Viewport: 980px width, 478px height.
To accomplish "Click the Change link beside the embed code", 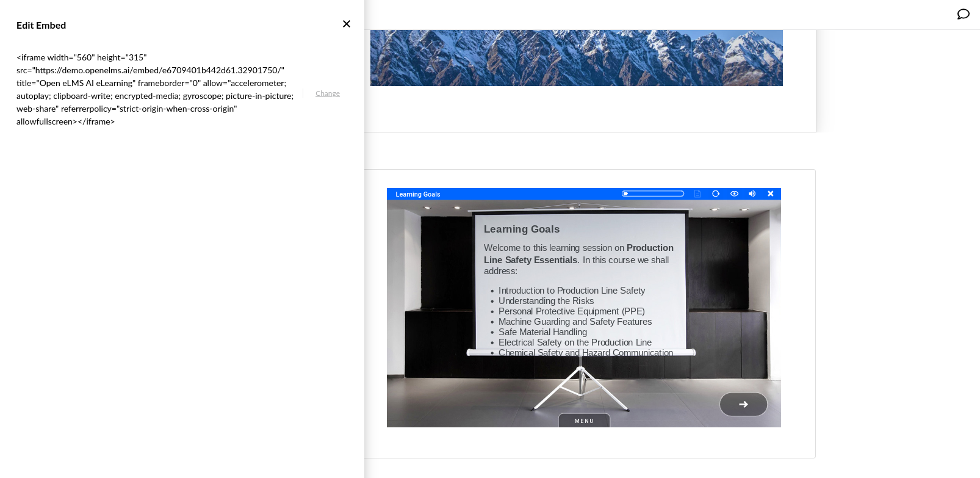I will 328,93.
